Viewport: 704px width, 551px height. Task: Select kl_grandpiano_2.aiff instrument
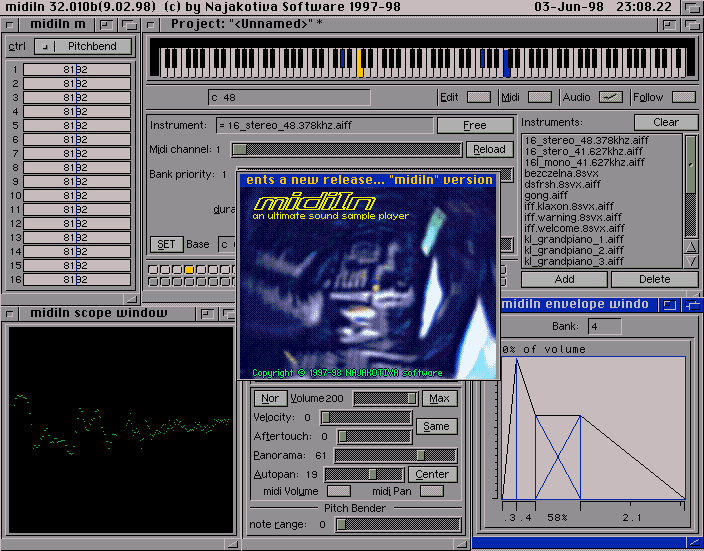tap(574, 250)
